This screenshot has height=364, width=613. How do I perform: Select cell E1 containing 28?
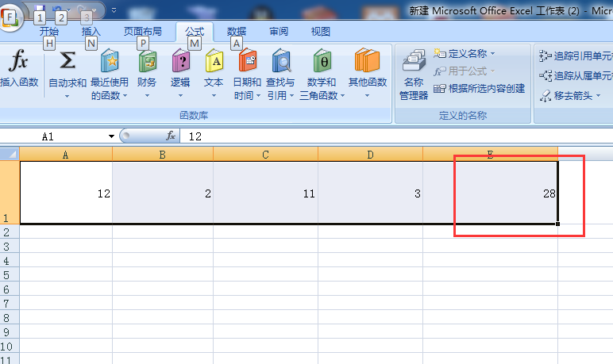coord(490,193)
